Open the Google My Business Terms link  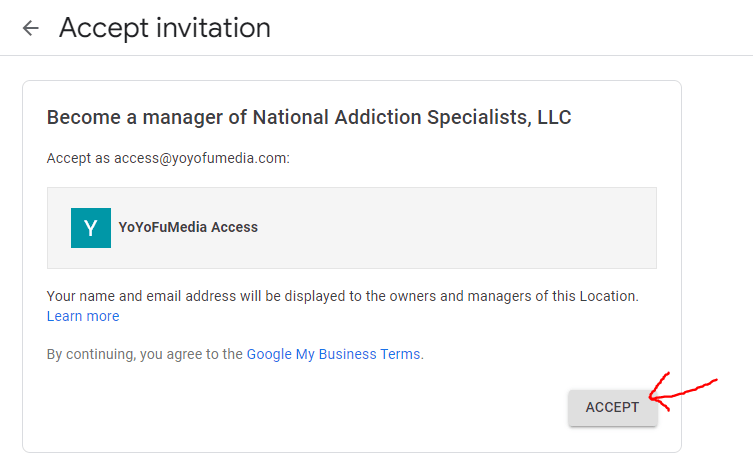point(334,354)
